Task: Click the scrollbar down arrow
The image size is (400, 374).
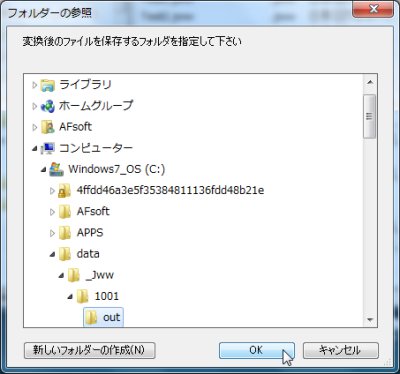Action: [370, 320]
